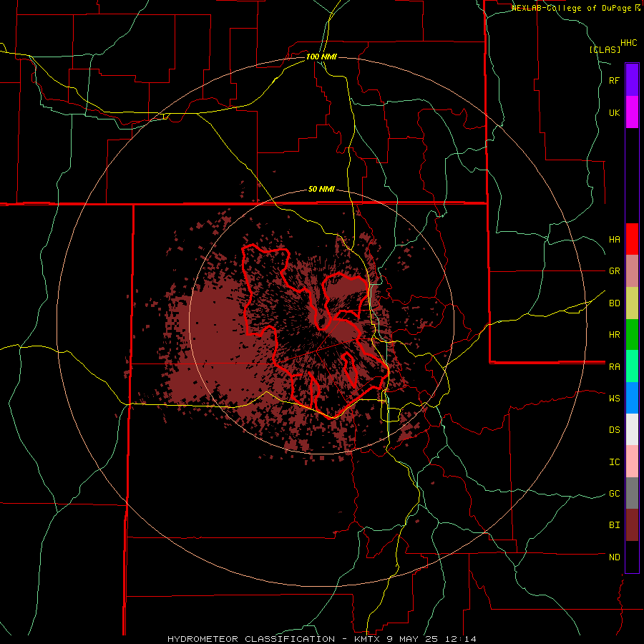Click the IC legend label
This screenshot has width=644, height=644.
click(x=614, y=462)
